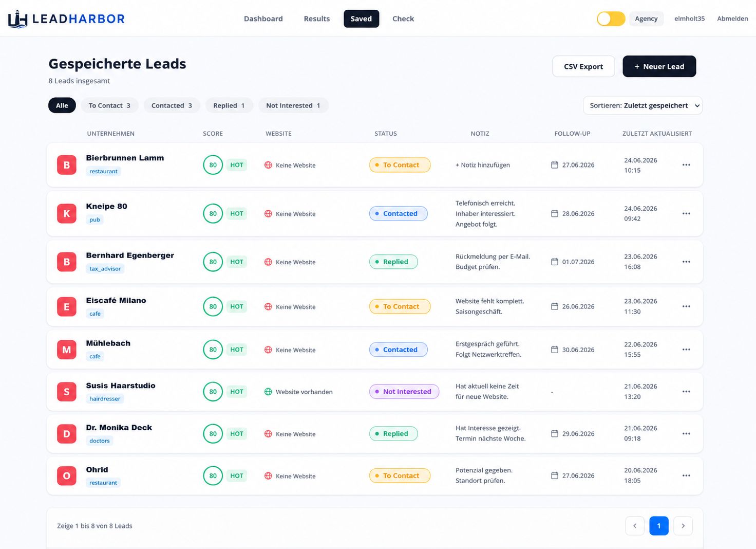This screenshot has height=549, width=756.
Task: Go to the previous page arrow
Action: (635, 526)
